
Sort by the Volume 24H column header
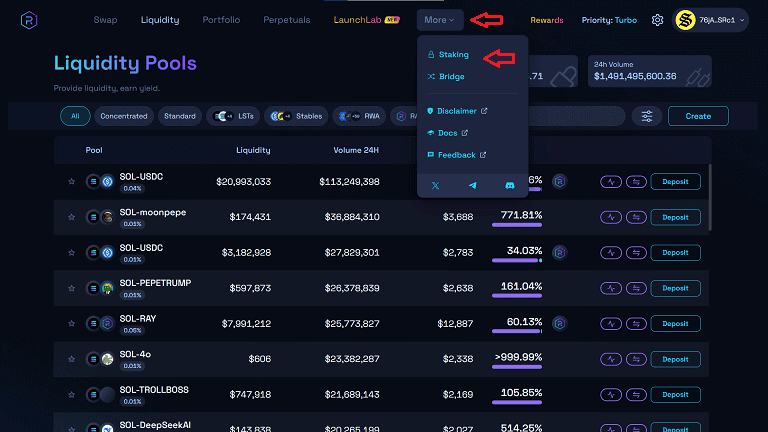click(x=356, y=150)
